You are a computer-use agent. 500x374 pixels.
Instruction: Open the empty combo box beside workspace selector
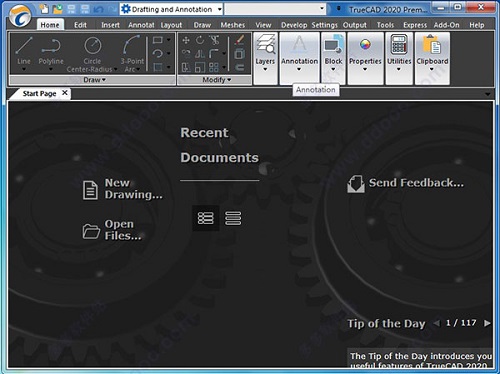pyautogui.click(x=275, y=9)
